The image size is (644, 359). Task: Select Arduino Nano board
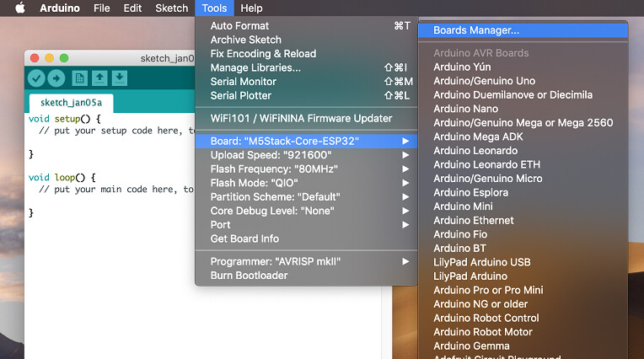[523, 109]
